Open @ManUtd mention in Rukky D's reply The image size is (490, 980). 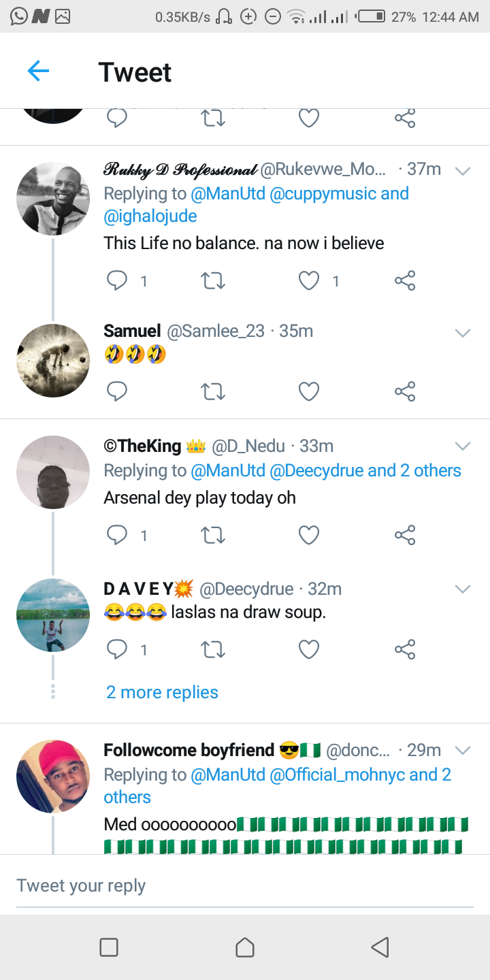click(x=227, y=194)
